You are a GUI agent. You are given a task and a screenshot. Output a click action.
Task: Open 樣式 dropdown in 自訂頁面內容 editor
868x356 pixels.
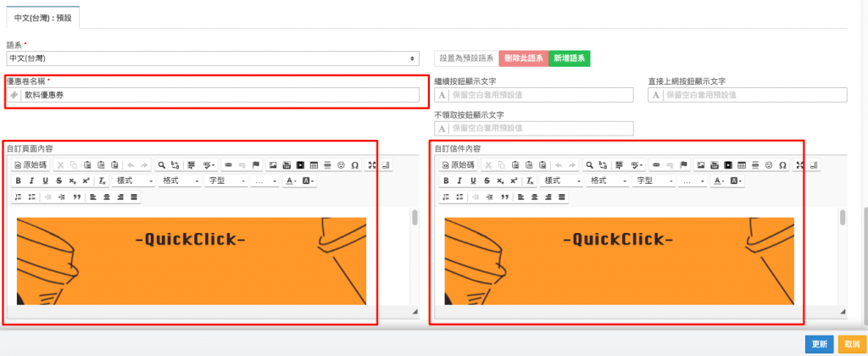[134, 181]
